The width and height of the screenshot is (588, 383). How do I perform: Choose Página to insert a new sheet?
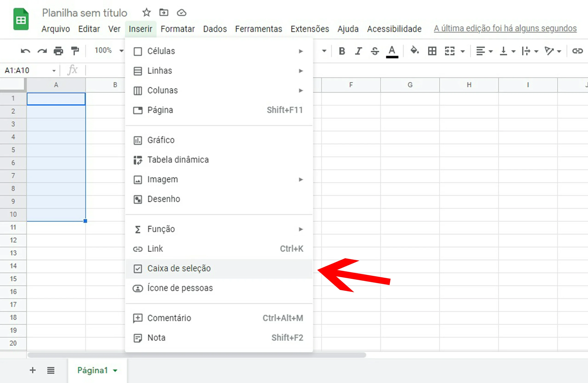[x=219, y=110]
